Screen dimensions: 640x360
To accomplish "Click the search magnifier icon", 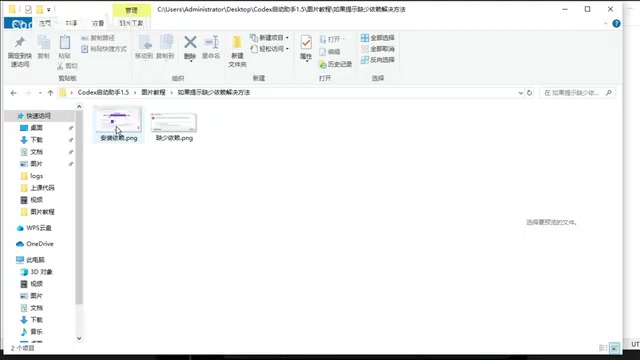I will pyautogui.click(x=609, y=93).
